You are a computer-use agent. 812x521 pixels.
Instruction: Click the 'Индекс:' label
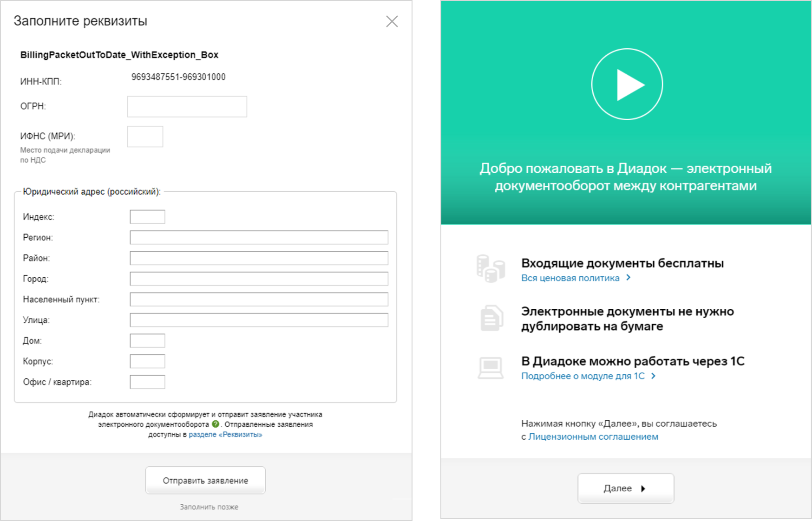(39, 217)
